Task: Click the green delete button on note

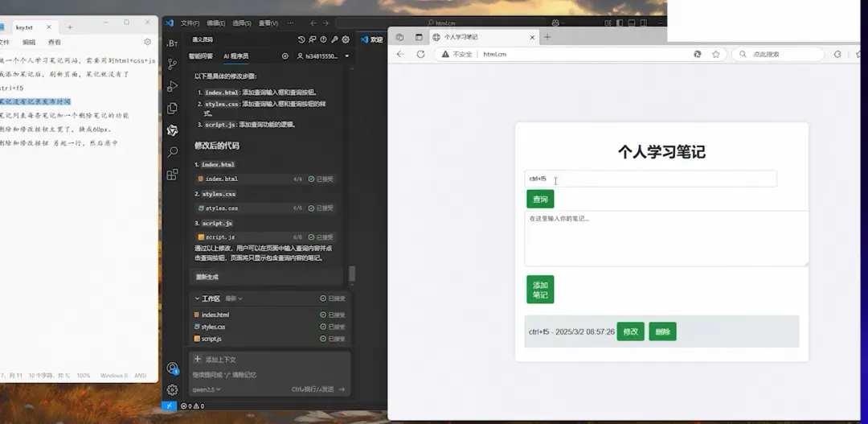Action: pyautogui.click(x=662, y=331)
